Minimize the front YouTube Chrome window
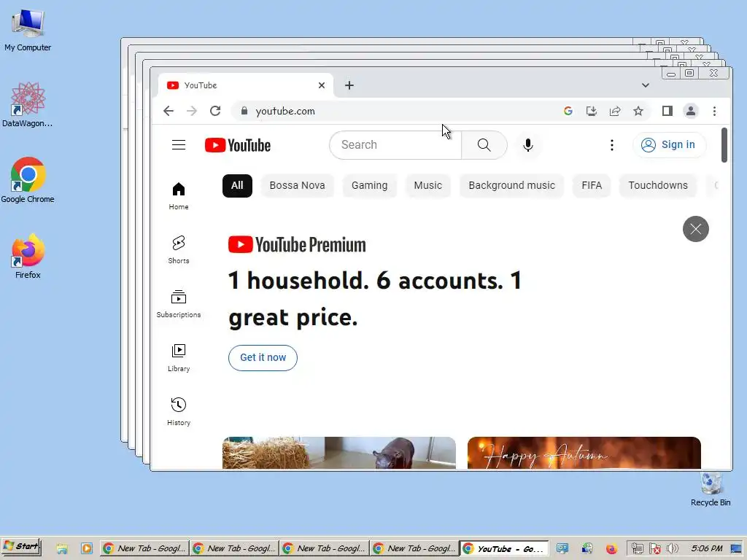The height and width of the screenshot is (560, 747). coord(671,74)
